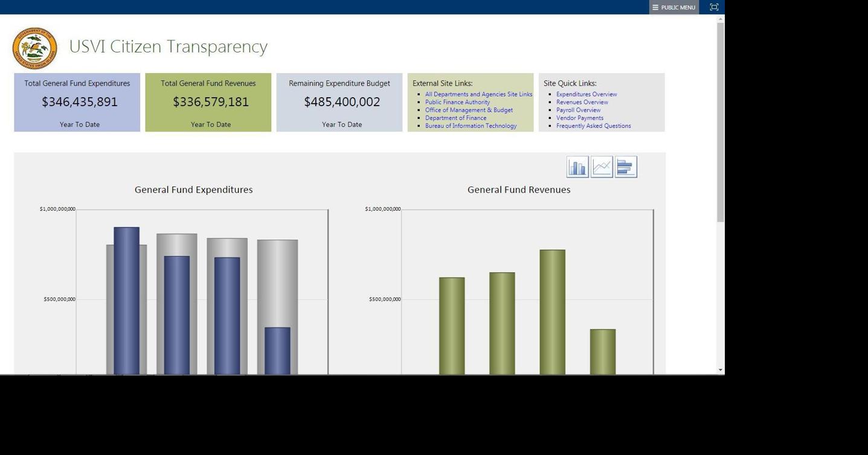Click the $485,400,002 remaining budget amount
Image resolution: width=868 pixels, height=455 pixels.
coord(342,102)
